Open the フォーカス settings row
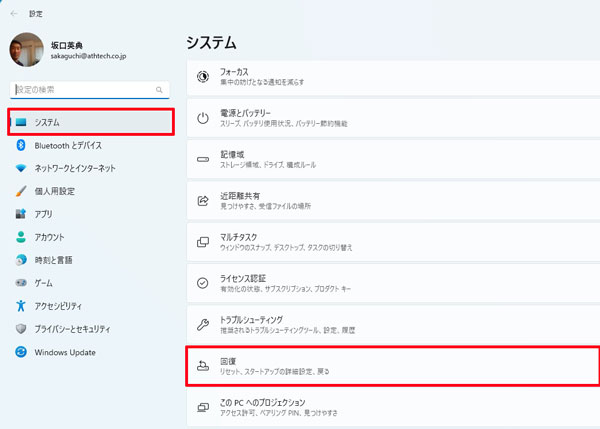The image size is (600, 429). coord(392,76)
